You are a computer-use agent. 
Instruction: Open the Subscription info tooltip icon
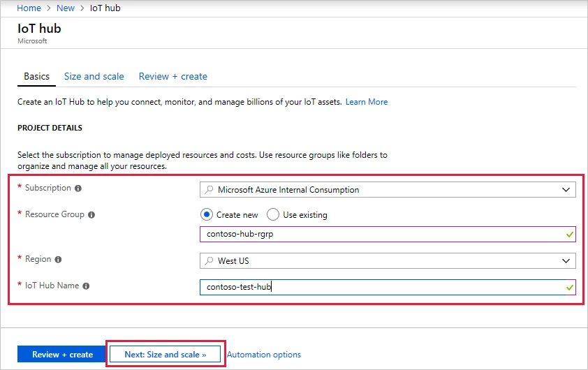pyautogui.click(x=78, y=188)
